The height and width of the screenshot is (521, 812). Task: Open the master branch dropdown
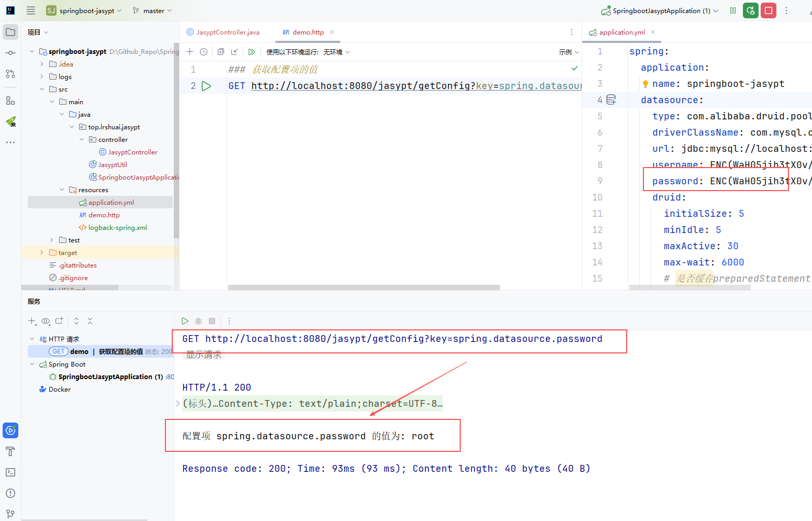pyautogui.click(x=153, y=10)
